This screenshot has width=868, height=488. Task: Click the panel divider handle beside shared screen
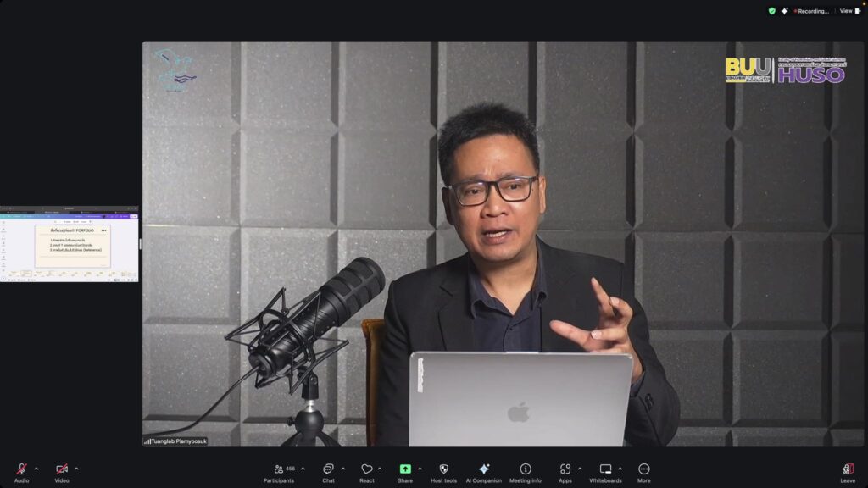coord(140,244)
